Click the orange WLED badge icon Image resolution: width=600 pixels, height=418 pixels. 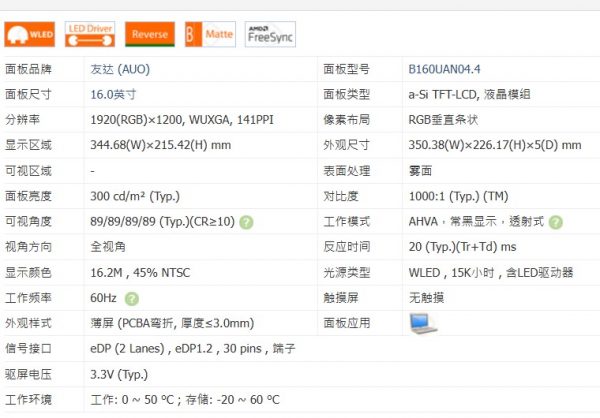29,35
